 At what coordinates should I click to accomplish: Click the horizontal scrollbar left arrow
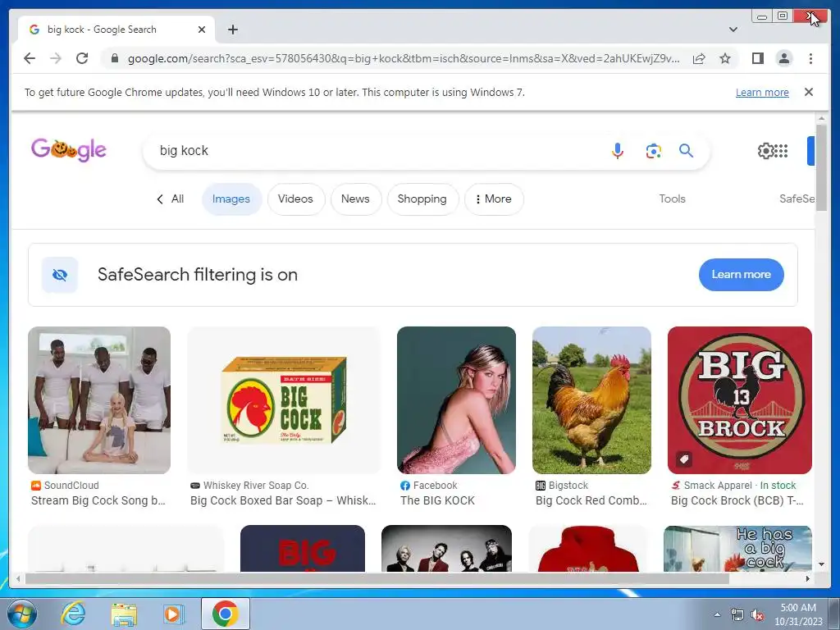(18, 578)
